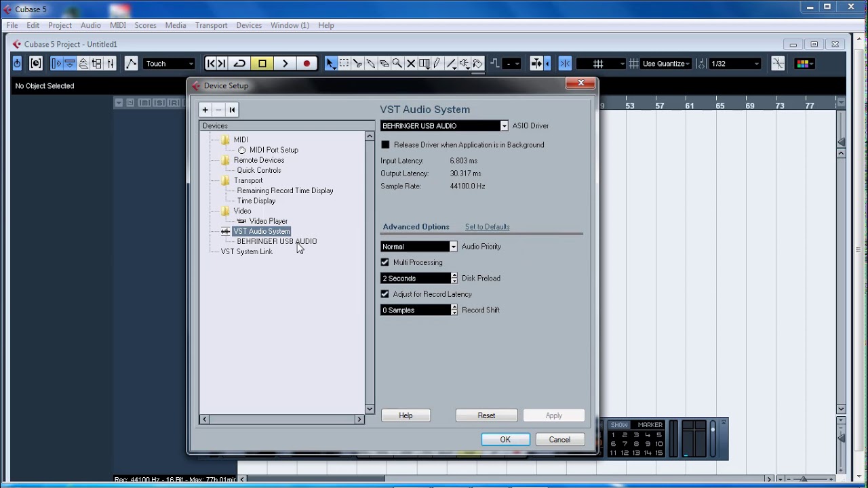
Task: Click Set to Defaults link
Action: [487, 227]
